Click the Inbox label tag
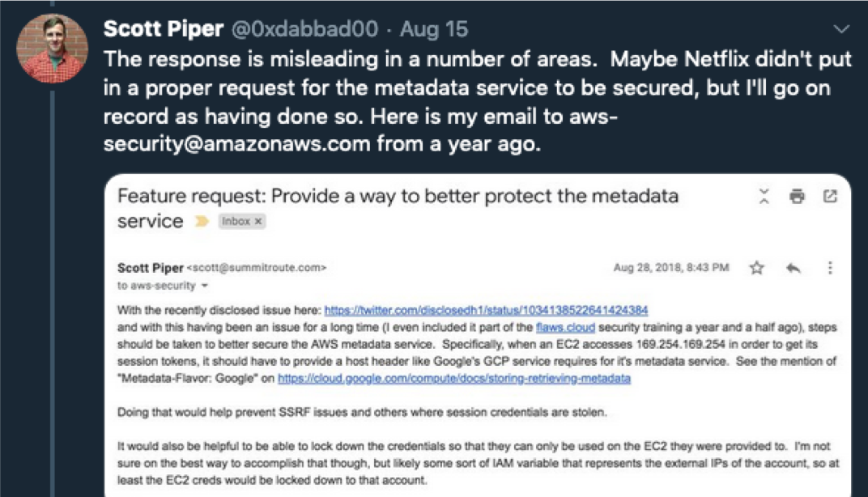The image size is (868, 497). coord(236,221)
